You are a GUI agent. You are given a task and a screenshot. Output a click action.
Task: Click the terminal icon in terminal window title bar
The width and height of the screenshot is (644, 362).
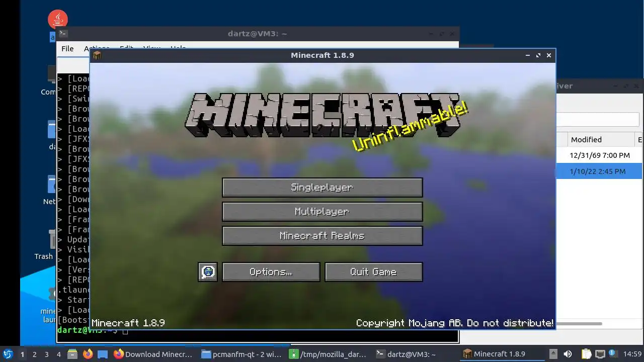click(63, 34)
